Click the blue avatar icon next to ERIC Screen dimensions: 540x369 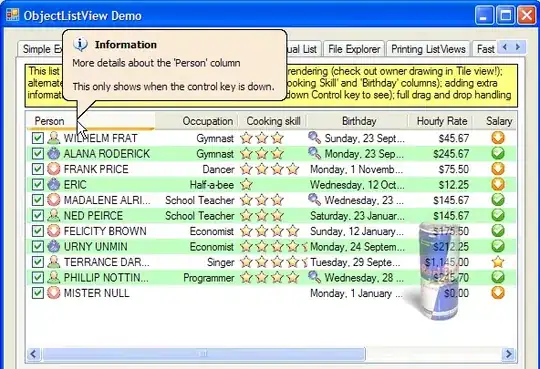point(53,184)
